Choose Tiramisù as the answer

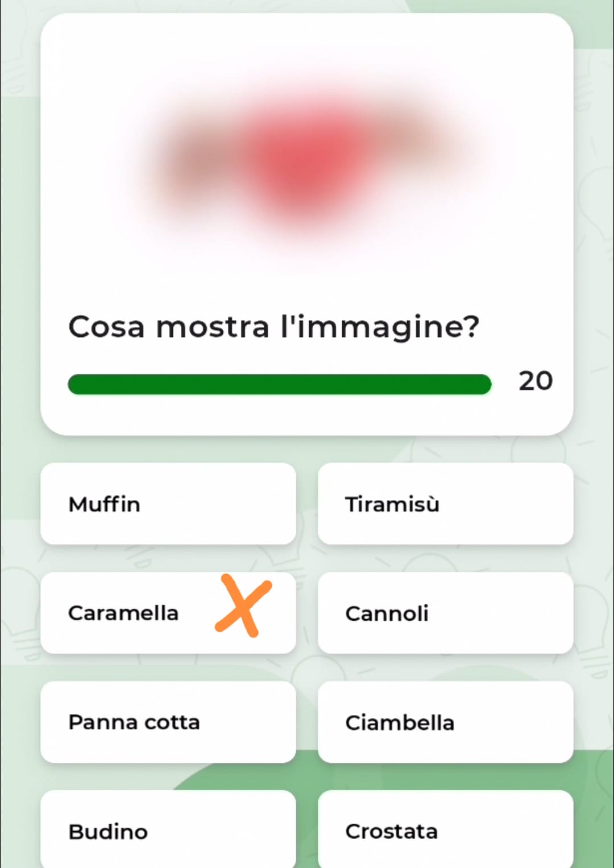coord(445,504)
